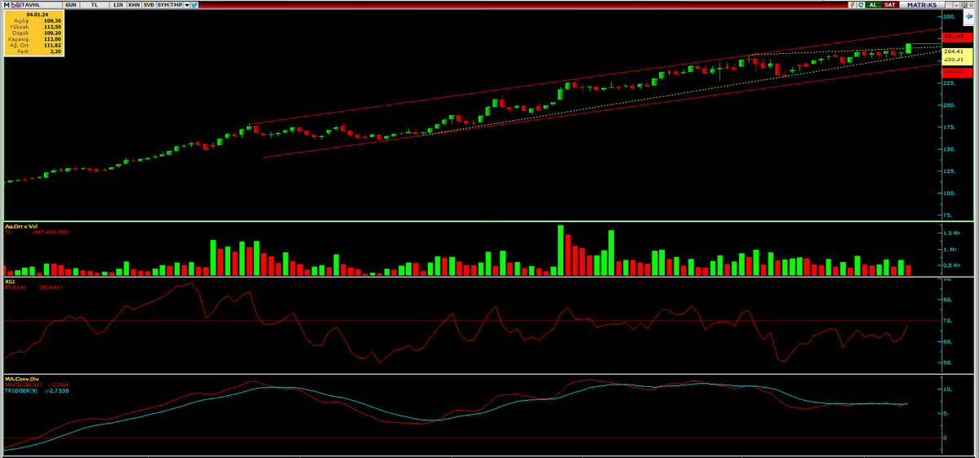Click the TAVHL symbol field
980x458 pixels.
tap(42, 5)
